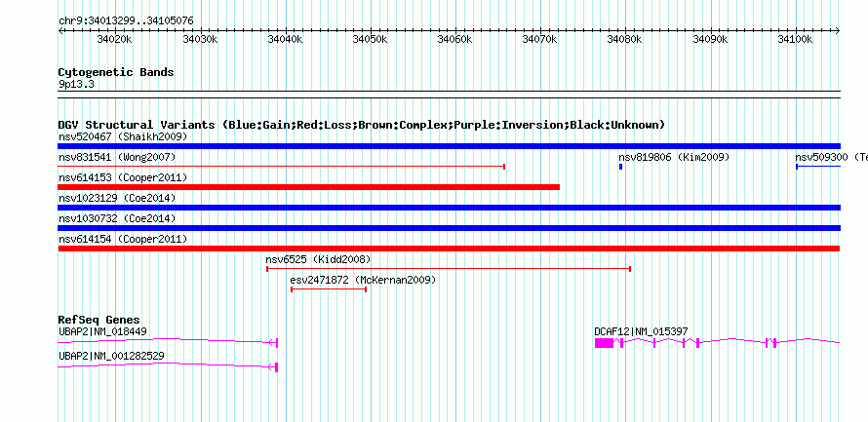Click the ruler's left end arrow

coord(60,30)
